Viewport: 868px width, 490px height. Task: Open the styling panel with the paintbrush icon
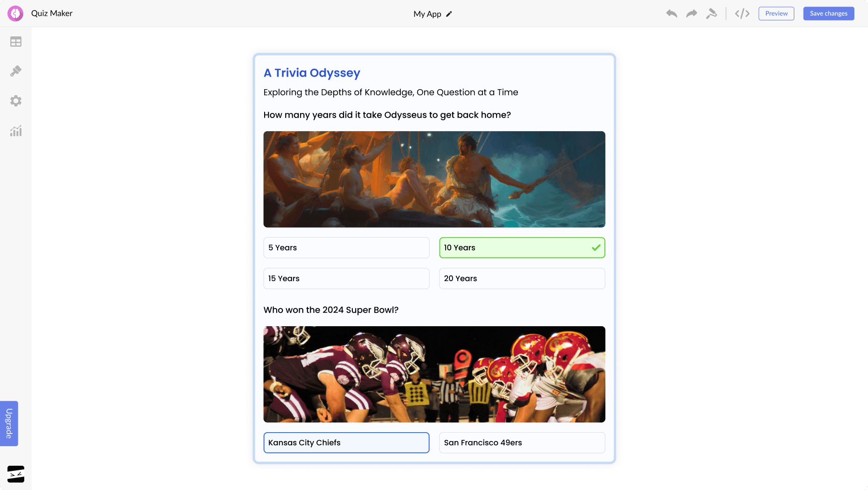(15, 71)
